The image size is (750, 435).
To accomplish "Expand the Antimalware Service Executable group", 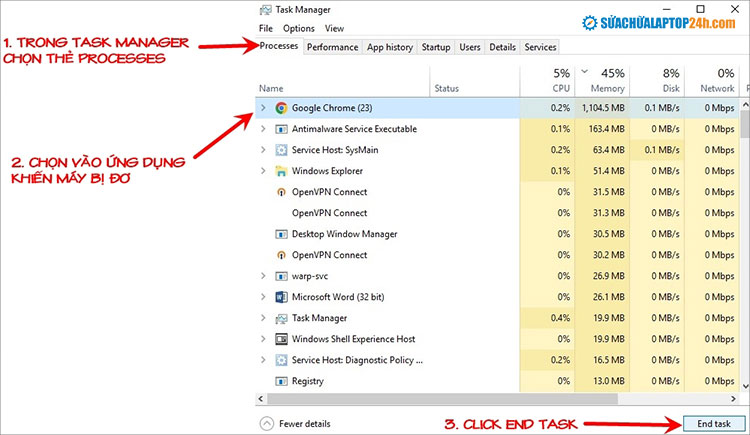I will tap(263, 129).
